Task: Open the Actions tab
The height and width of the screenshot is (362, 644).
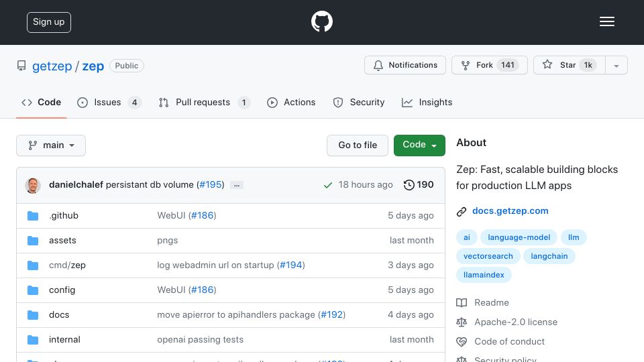Action: 291,102
